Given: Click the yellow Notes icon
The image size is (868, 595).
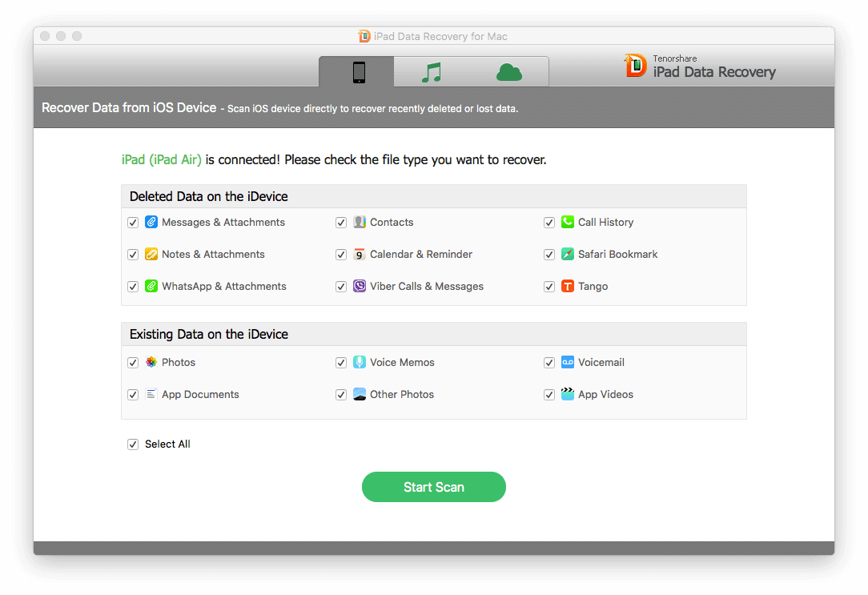Looking at the screenshot, I should (151, 254).
